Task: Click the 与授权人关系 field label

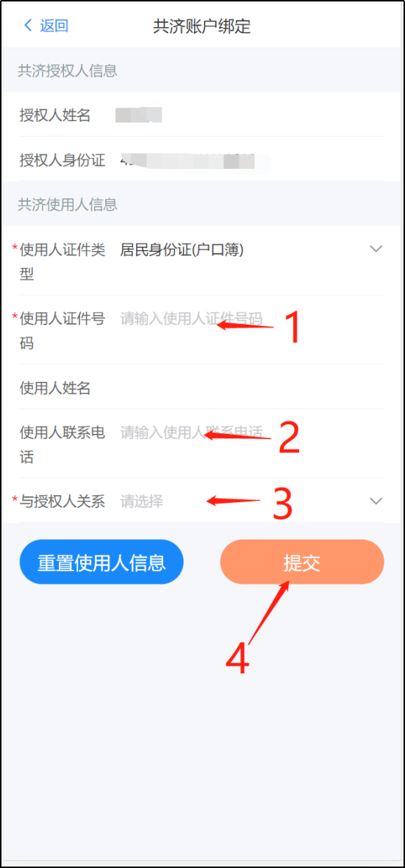Action: click(x=62, y=502)
